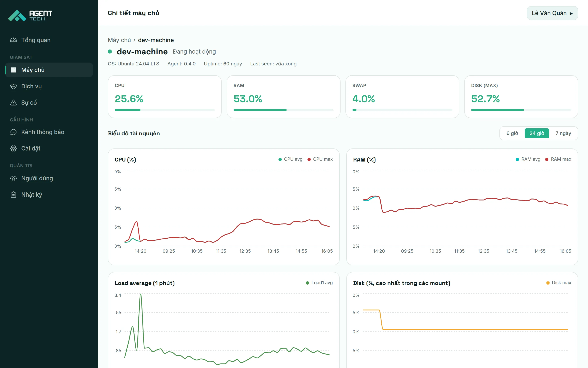Screen dimensions: 588x368
Task: Click the SWAP usage progress bar
Action: [402, 110]
